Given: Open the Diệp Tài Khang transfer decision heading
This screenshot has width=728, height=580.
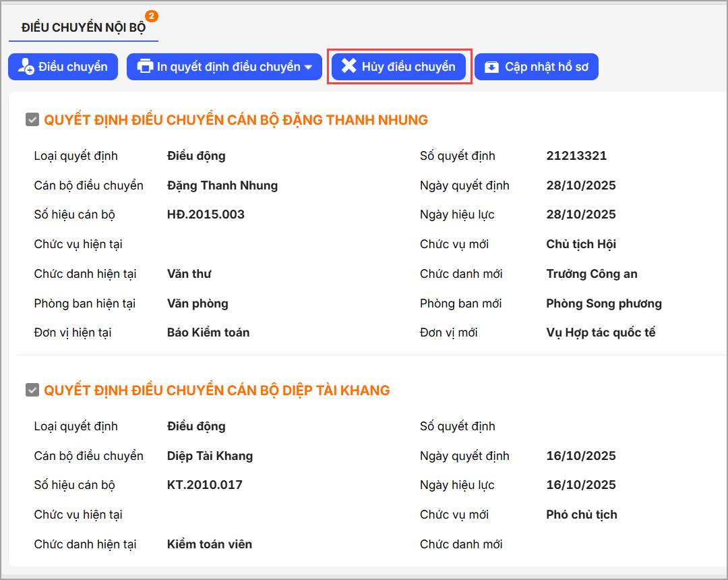Looking at the screenshot, I should click(217, 390).
